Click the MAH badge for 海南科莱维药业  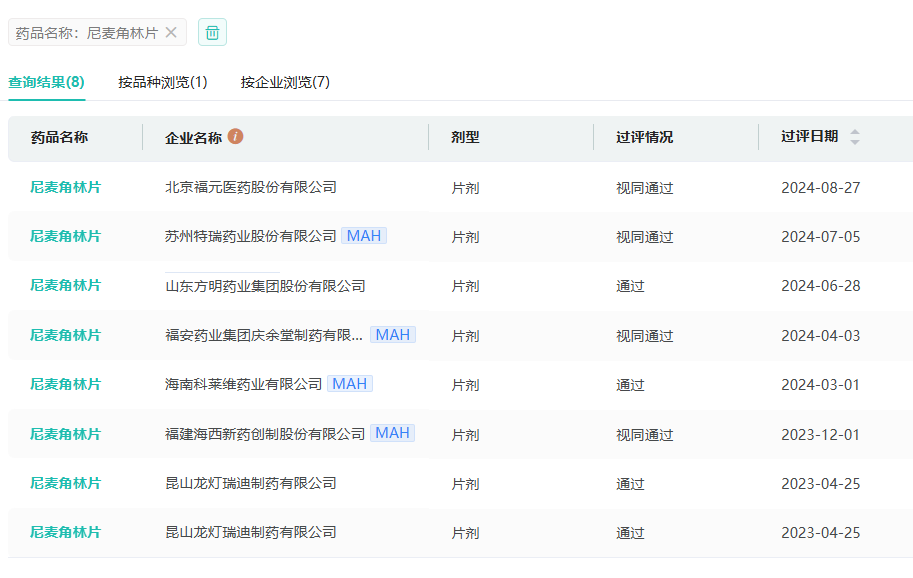(349, 384)
